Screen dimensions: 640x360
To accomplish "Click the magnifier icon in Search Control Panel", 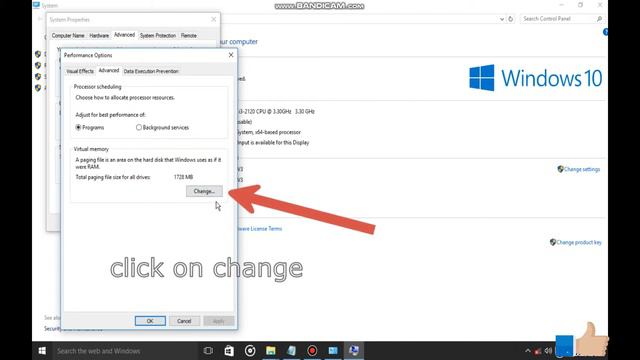I will tap(599, 19).
